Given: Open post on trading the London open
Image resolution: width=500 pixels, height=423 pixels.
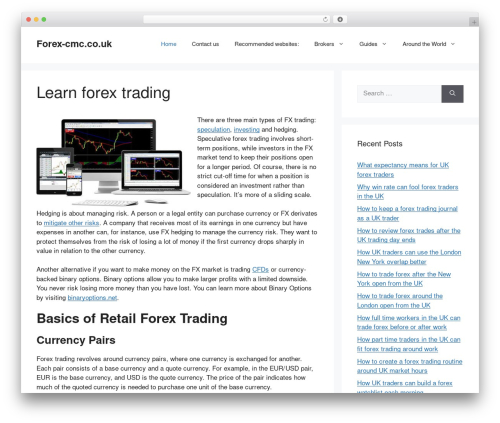Looking at the screenshot, I should coord(400,300).
